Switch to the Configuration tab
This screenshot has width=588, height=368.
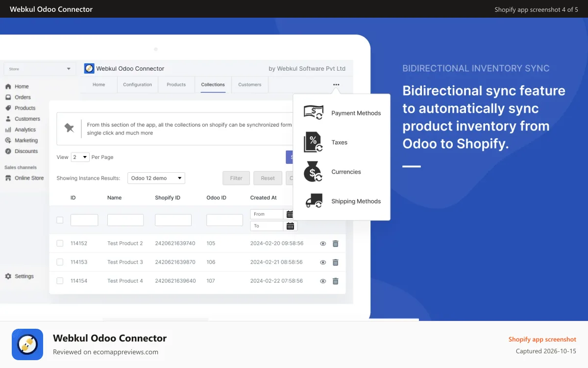pos(138,84)
